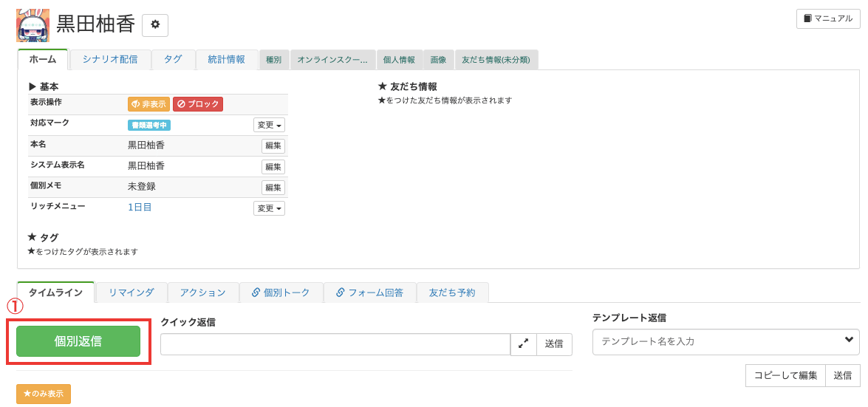868x407 pixels.
Task: Open the 個別トーク link tab
Action: (x=281, y=293)
